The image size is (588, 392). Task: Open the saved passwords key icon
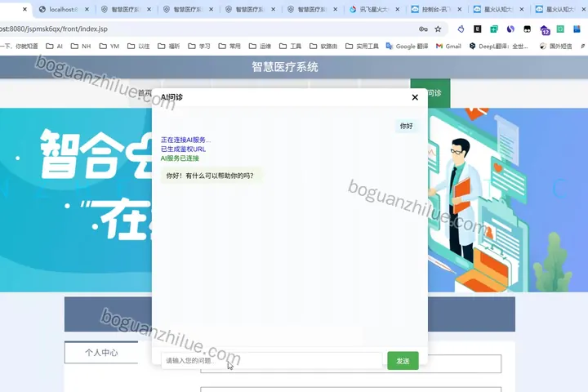tap(423, 29)
